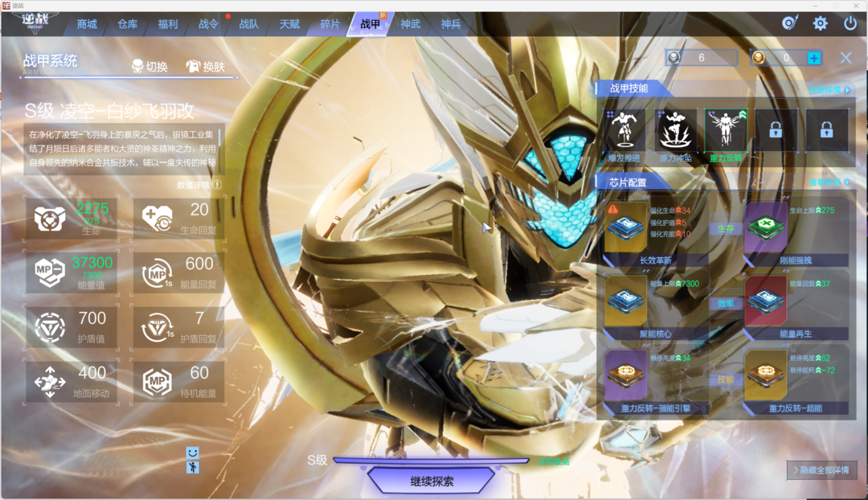Click the first locked skill slot
The height and width of the screenshot is (500, 868).
pyautogui.click(x=776, y=131)
